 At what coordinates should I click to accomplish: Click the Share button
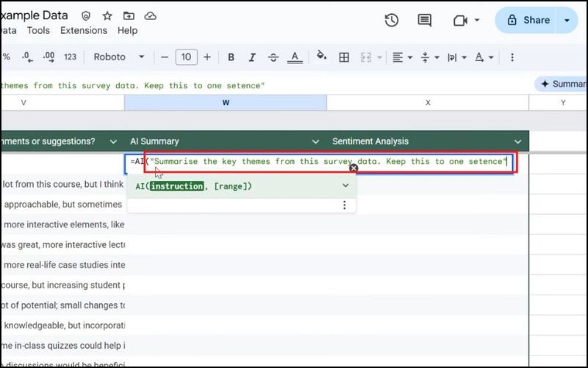pyautogui.click(x=528, y=21)
